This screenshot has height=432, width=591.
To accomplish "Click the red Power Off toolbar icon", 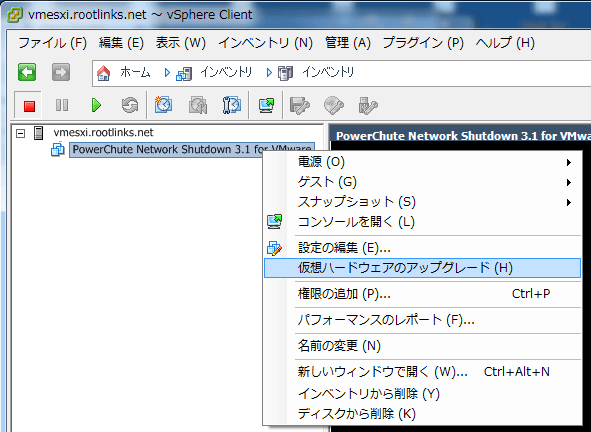I will coord(29,105).
